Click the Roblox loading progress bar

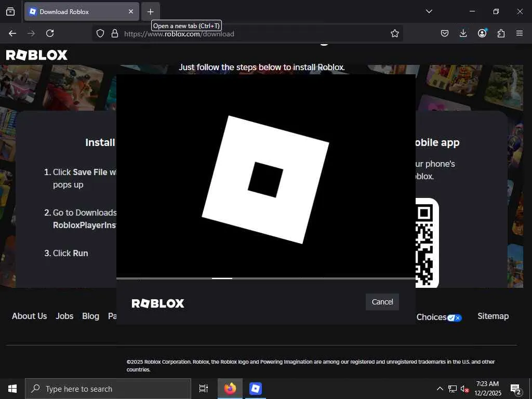pyautogui.click(x=266, y=278)
